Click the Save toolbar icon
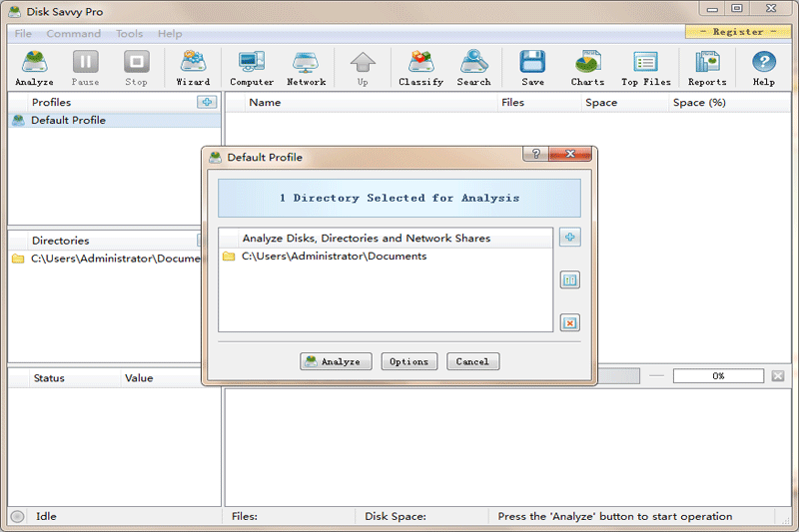The image size is (799, 532). (x=532, y=68)
